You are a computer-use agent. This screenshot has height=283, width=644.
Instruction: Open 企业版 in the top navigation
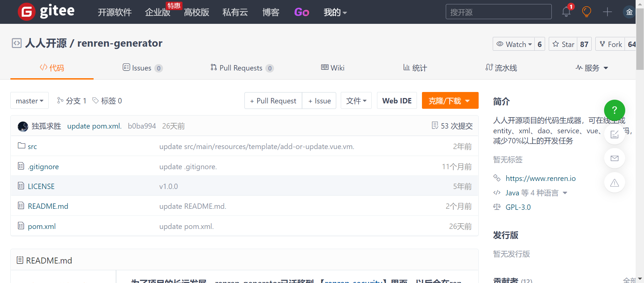coord(158,12)
